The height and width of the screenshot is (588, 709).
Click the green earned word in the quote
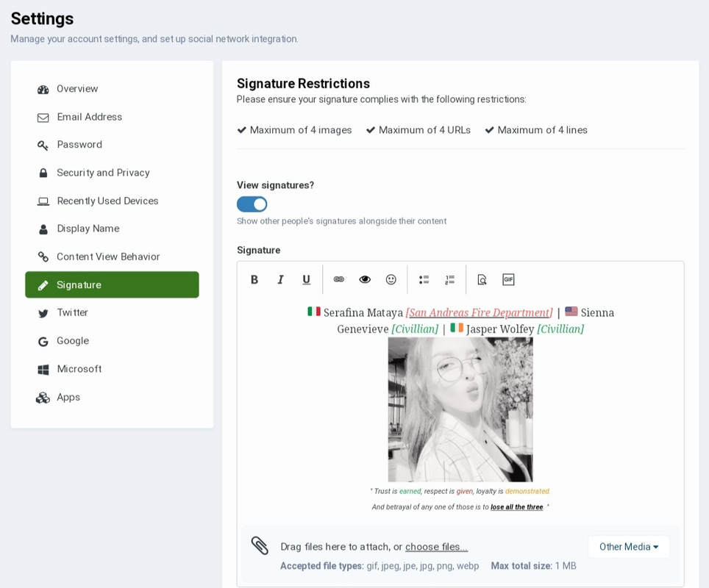410,491
